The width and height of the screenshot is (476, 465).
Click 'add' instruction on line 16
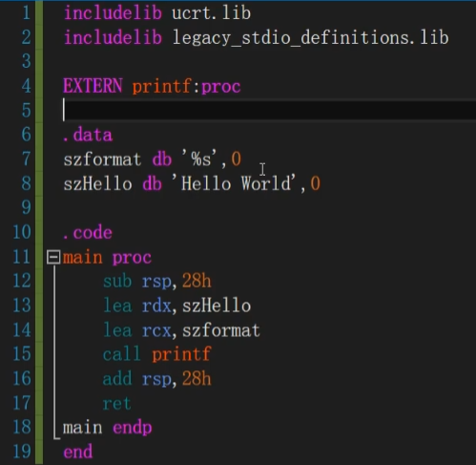117,379
